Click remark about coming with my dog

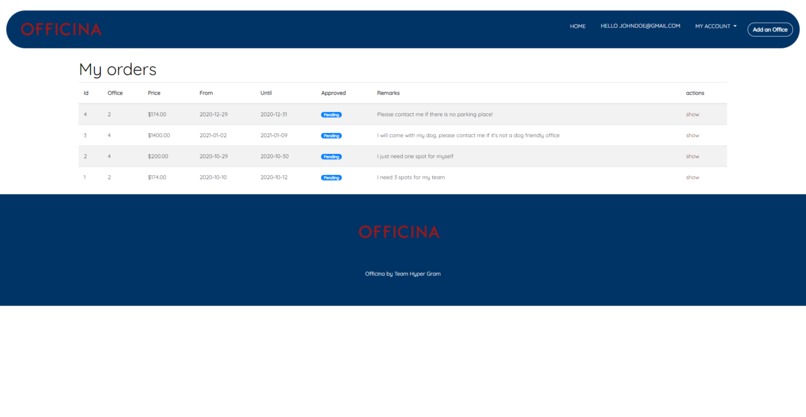tap(468, 135)
